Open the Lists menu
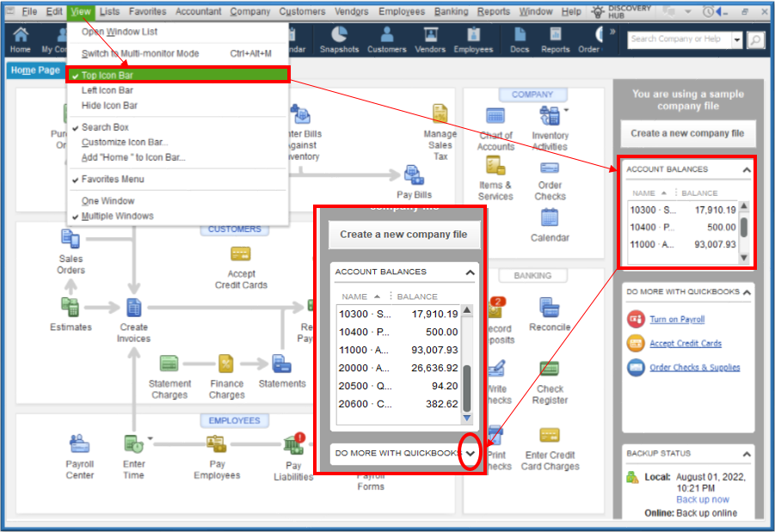 [x=109, y=11]
